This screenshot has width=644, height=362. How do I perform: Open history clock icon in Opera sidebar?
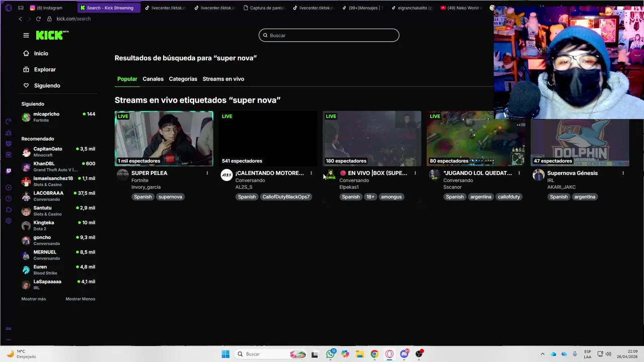tap(9, 199)
